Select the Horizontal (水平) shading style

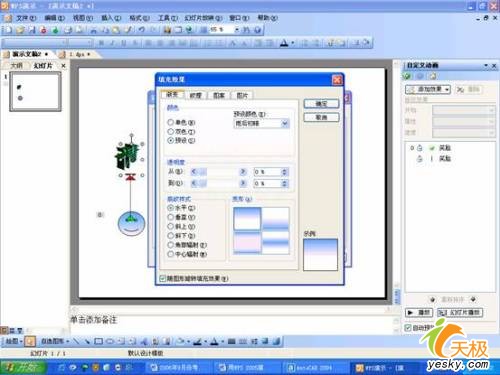click(x=171, y=208)
